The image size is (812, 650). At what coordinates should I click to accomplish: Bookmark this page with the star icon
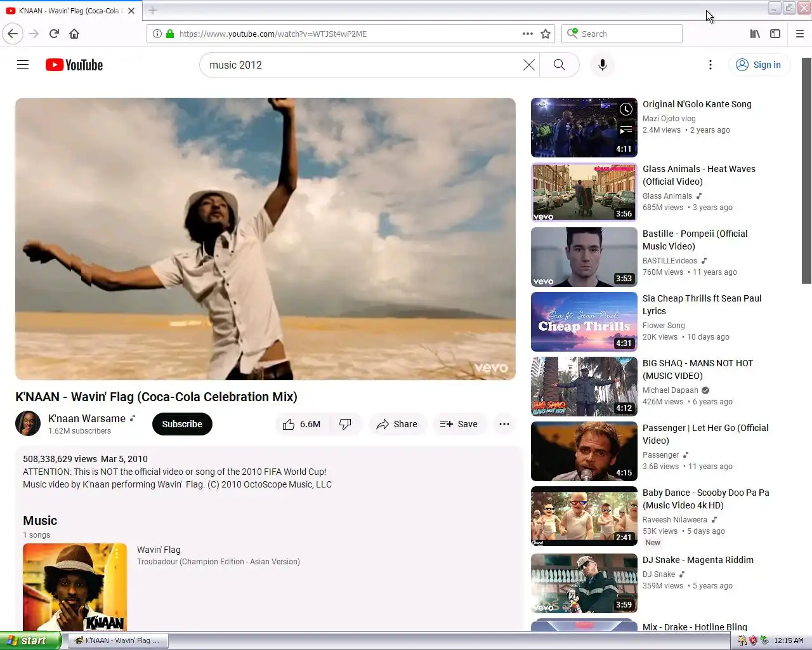[x=546, y=34]
